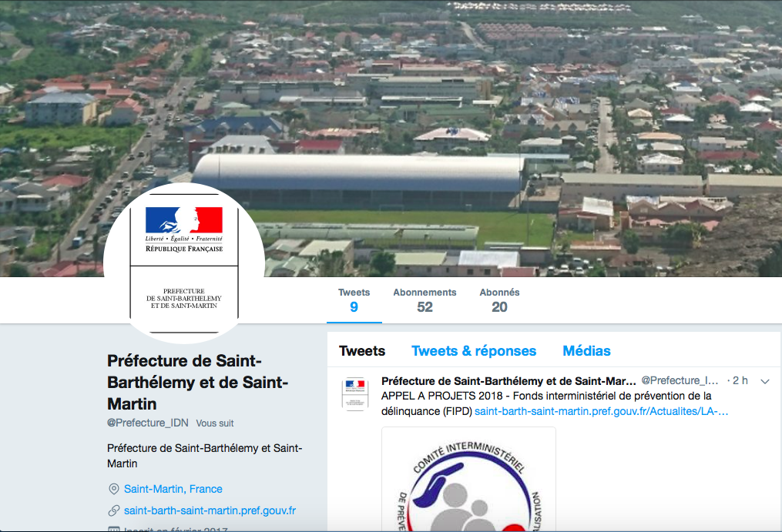
Task: Open Abonnés list showing 20
Action: pos(499,300)
